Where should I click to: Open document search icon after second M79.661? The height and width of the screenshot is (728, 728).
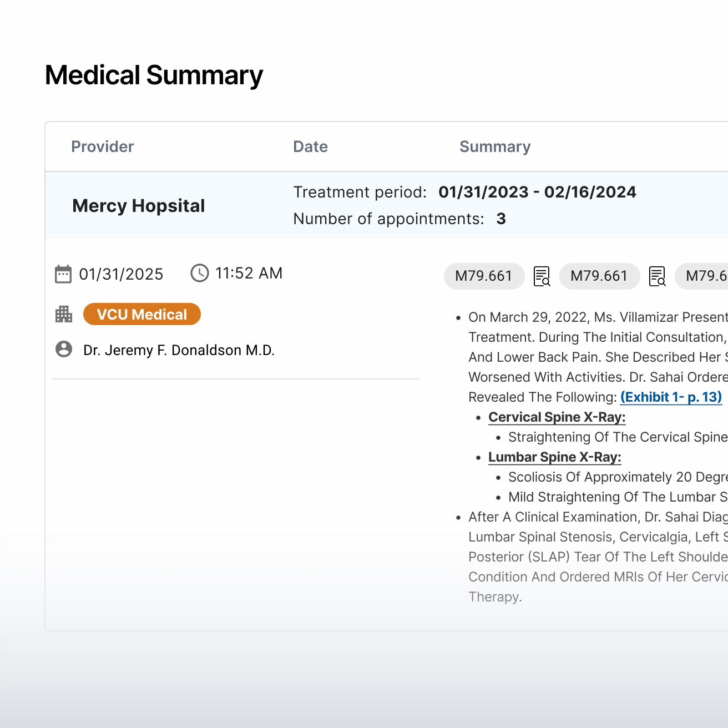[x=657, y=276]
